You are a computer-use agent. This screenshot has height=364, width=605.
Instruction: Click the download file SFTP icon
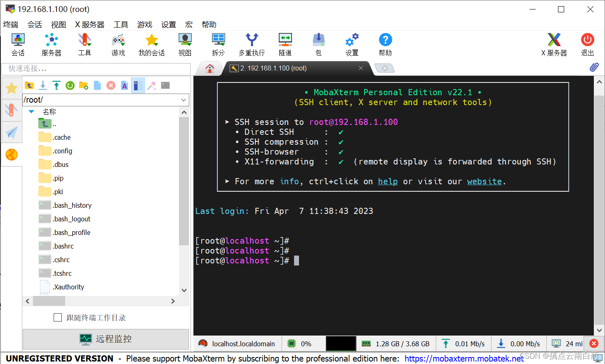(x=43, y=85)
